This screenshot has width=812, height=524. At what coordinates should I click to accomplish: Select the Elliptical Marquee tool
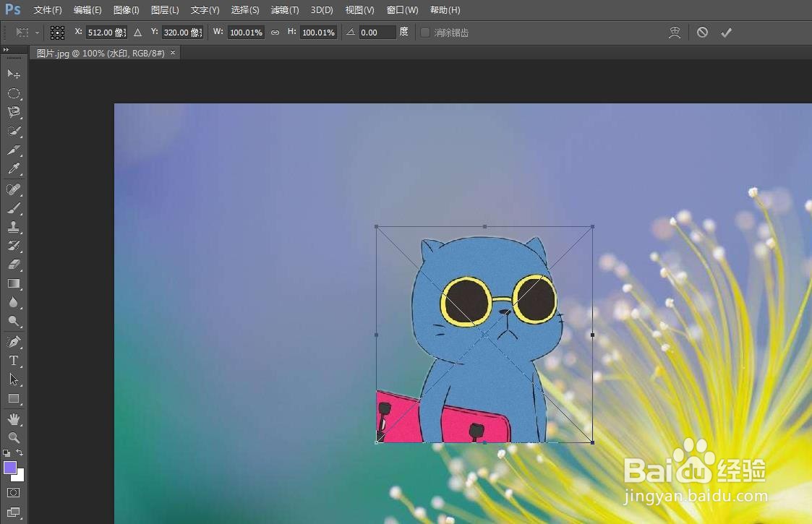point(14,93)
